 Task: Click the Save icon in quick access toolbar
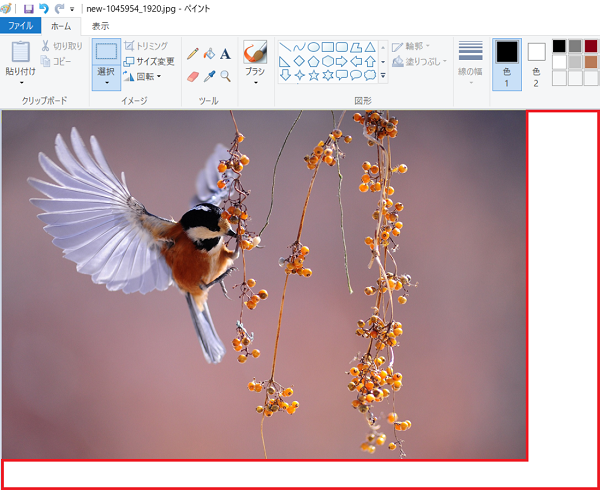coord(29,8)
